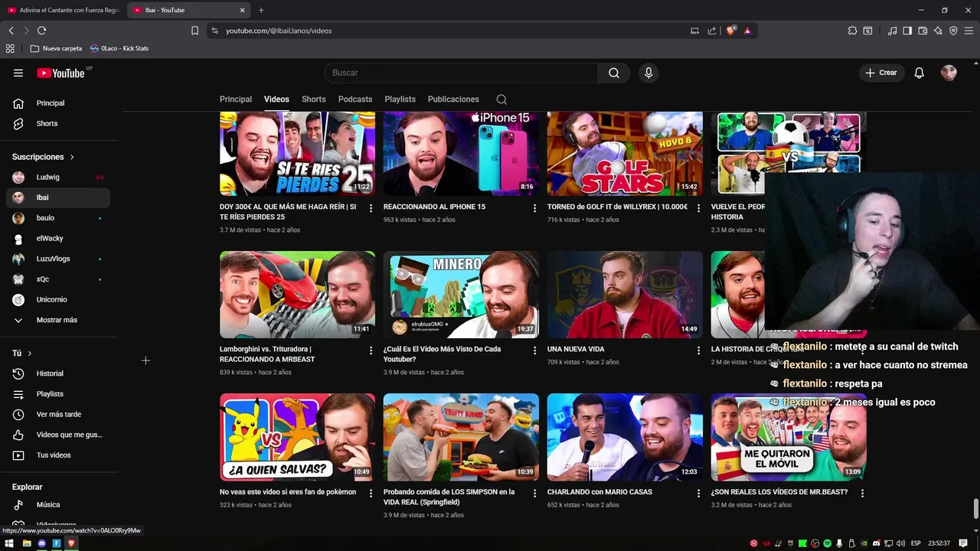Click the search magnifier button

[x=614, y=73]
